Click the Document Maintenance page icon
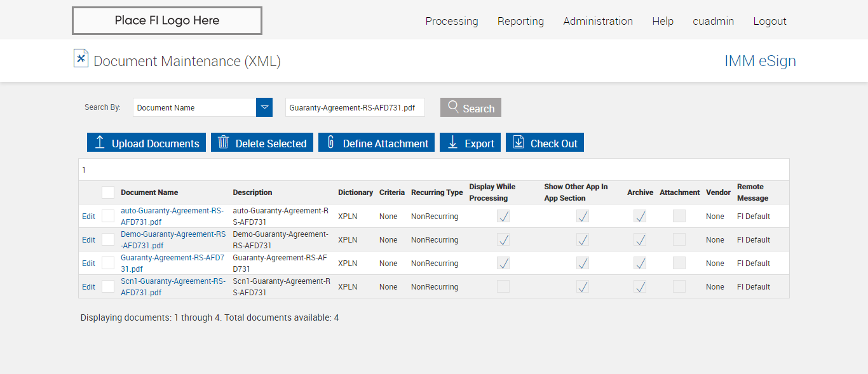 click(x=81, y=58)
